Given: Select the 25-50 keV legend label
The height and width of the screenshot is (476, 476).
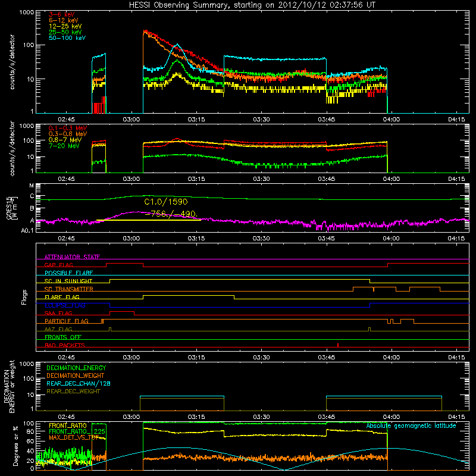Looking at the screenshot, I should 65,32.
